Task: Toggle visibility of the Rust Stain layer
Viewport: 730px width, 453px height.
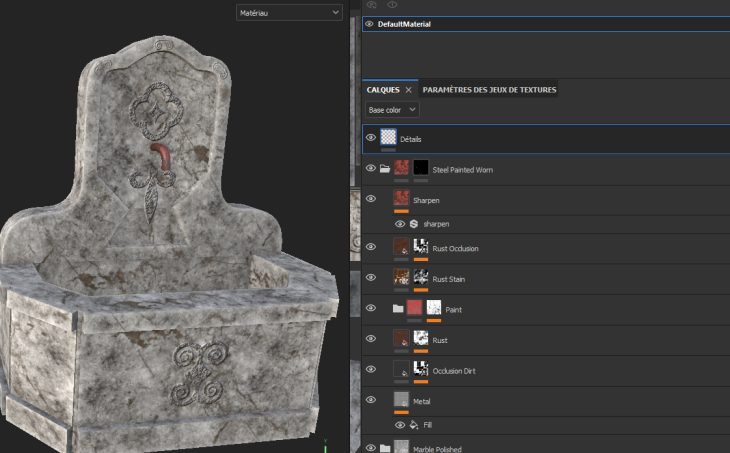Action: (371, 277)
